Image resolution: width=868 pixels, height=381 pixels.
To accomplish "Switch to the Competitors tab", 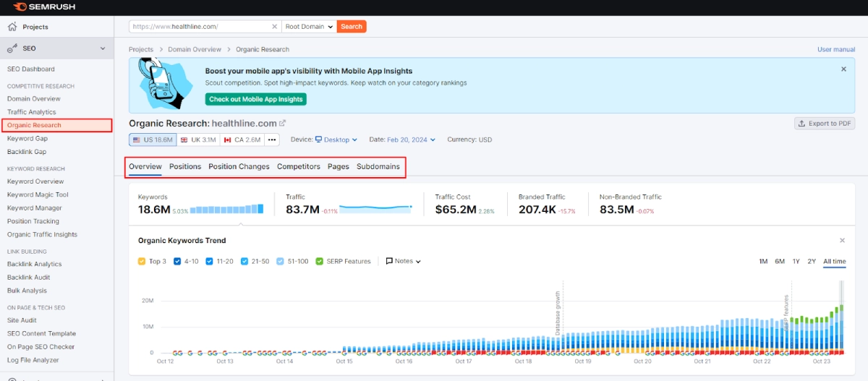I will point(299,166).
